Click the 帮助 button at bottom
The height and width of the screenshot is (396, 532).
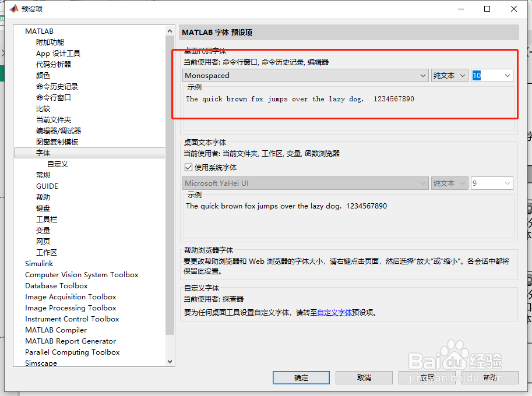pos(490,378)
